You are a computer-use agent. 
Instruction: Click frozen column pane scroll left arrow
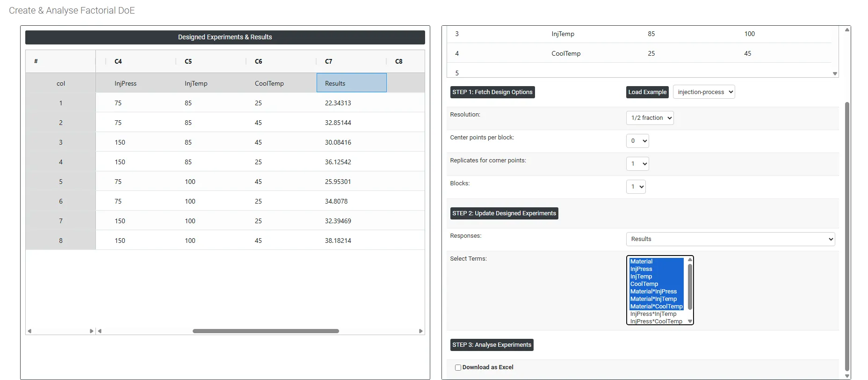29,331
